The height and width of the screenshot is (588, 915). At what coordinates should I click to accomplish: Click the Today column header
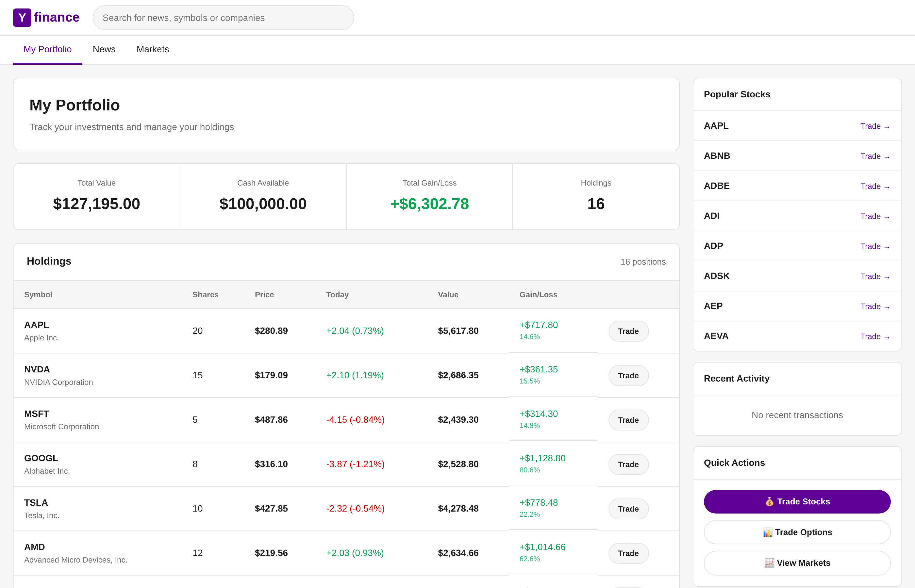pyautogui.click(x=337, y=295)
